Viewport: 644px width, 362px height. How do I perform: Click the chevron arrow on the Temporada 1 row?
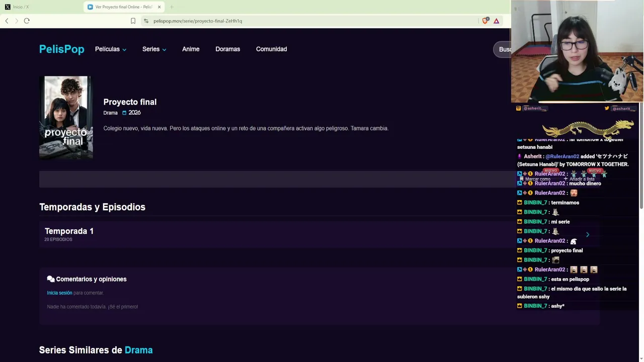(587, 234)
